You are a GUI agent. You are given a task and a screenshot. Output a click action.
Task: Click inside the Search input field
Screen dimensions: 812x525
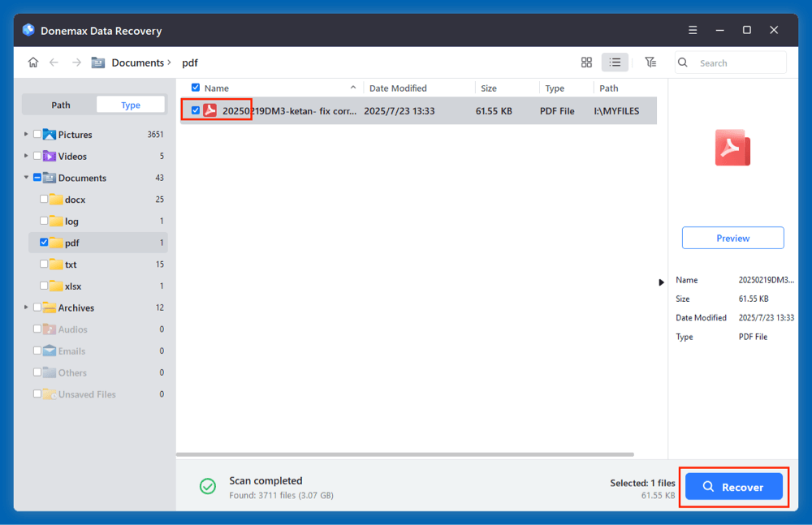[735, 62]
